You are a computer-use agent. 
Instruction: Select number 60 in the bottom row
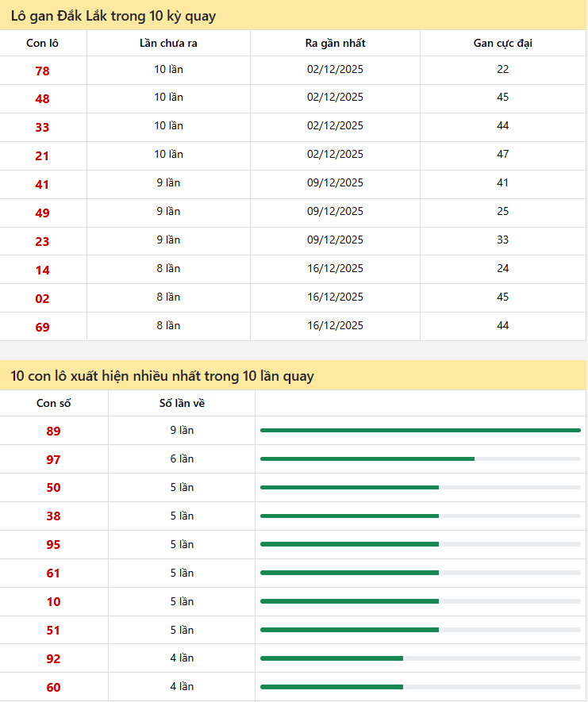coord(53,688)
